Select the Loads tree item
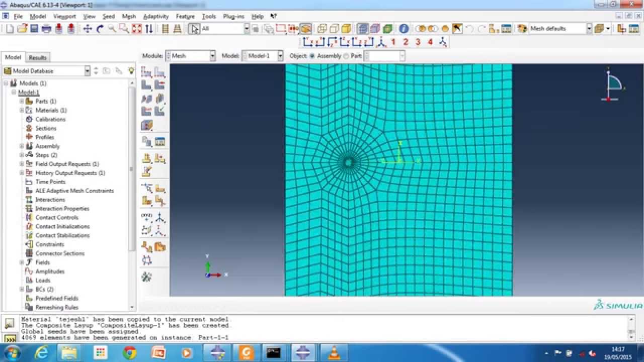The width and height of the screenshot is (644, 362). pyautogui.click(x=43, y=281)
